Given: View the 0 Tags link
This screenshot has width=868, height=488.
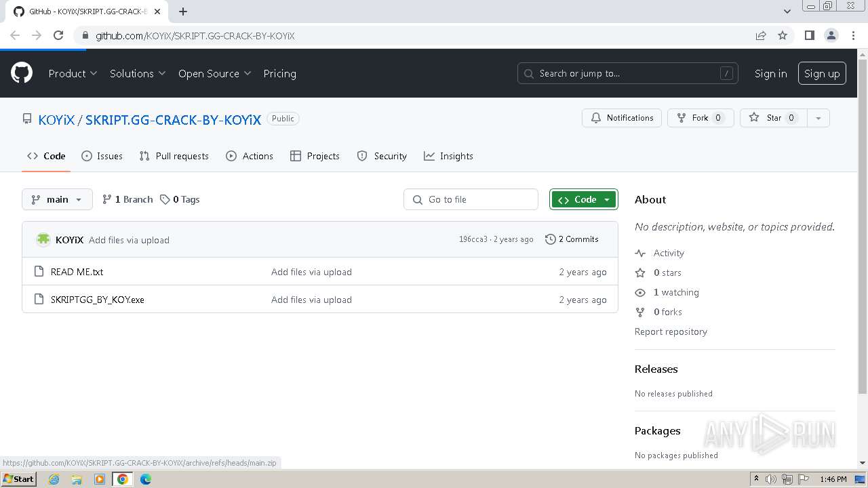Looking at the screenshot, I should [x=180, y=199].
